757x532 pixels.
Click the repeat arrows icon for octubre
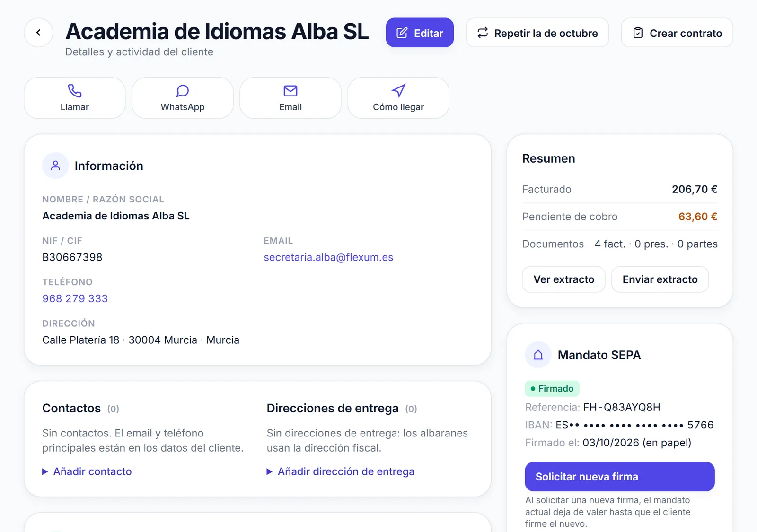tap(483, 33)
